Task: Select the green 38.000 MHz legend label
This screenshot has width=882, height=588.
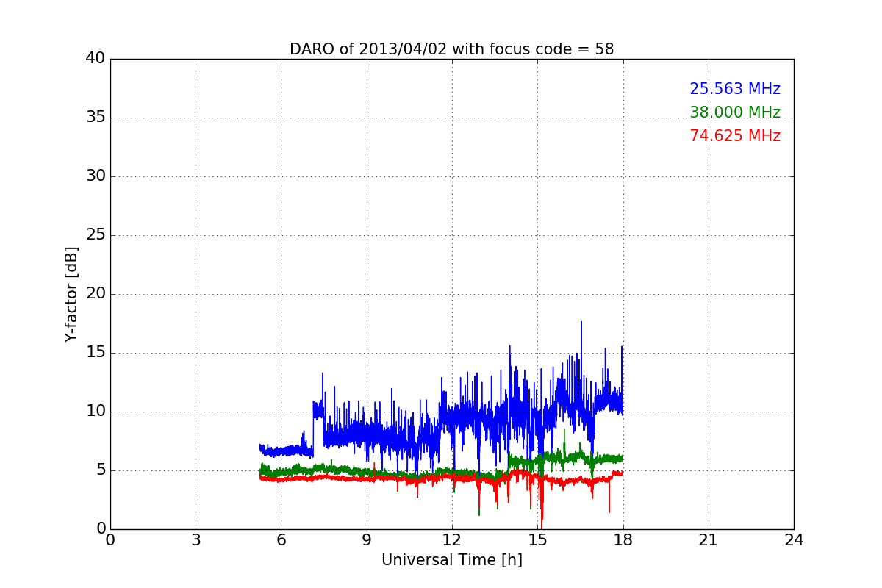Action: tap(735, 112)
